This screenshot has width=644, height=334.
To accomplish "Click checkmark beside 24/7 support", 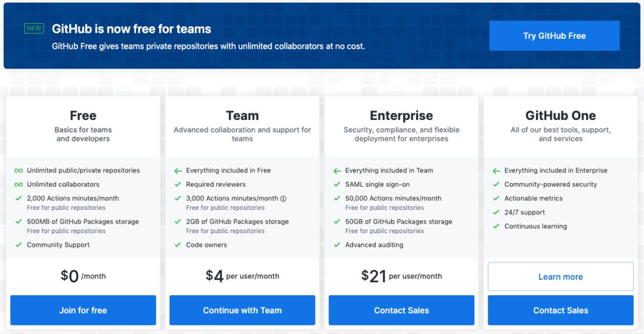I will (496, 212).
